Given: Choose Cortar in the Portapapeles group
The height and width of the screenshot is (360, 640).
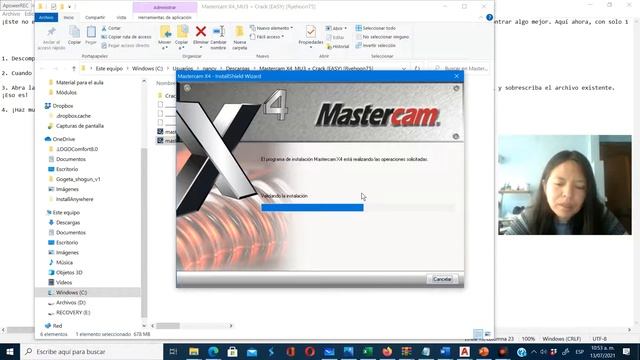Looking at the screenshot, I should click(x=111, y=28).
